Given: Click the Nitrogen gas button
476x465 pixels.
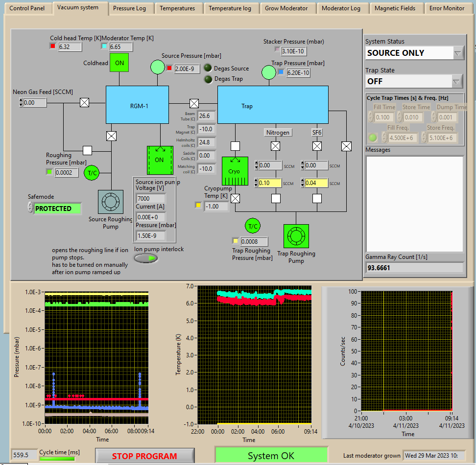Looking at the screenshot, I should point(278,132).
